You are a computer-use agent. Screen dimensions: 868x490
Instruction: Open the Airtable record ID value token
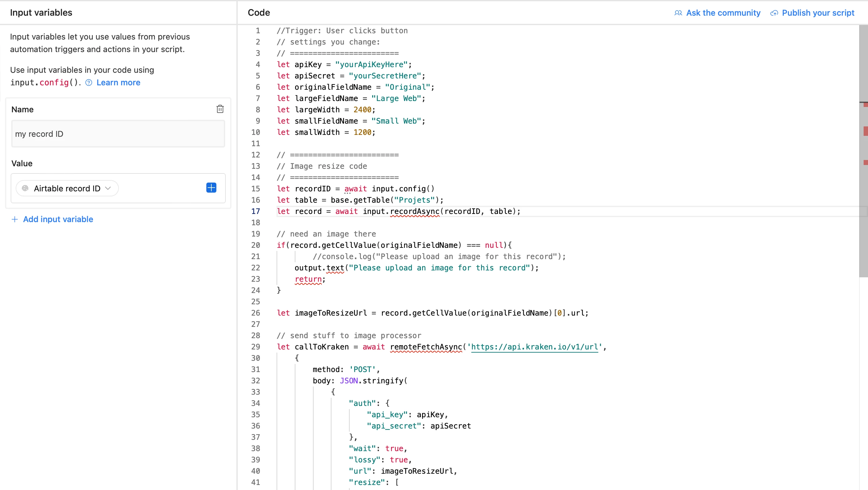click(67, 188)
